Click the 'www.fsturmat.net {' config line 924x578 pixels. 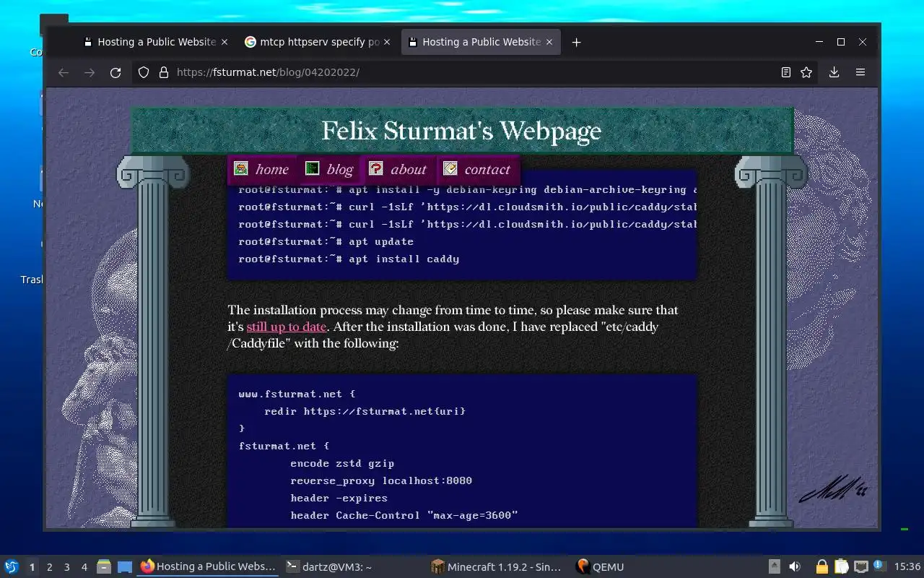pos(297,394)
